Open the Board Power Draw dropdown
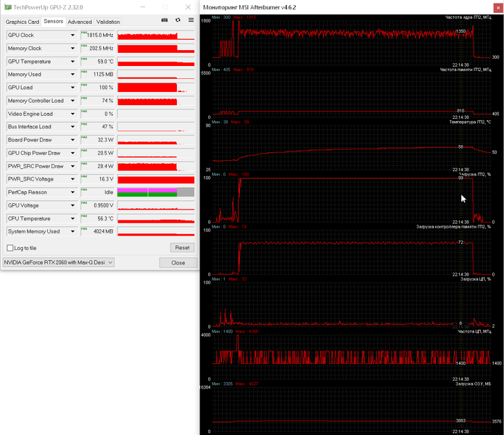Viewport: 504px width, 435px height. 73,140
